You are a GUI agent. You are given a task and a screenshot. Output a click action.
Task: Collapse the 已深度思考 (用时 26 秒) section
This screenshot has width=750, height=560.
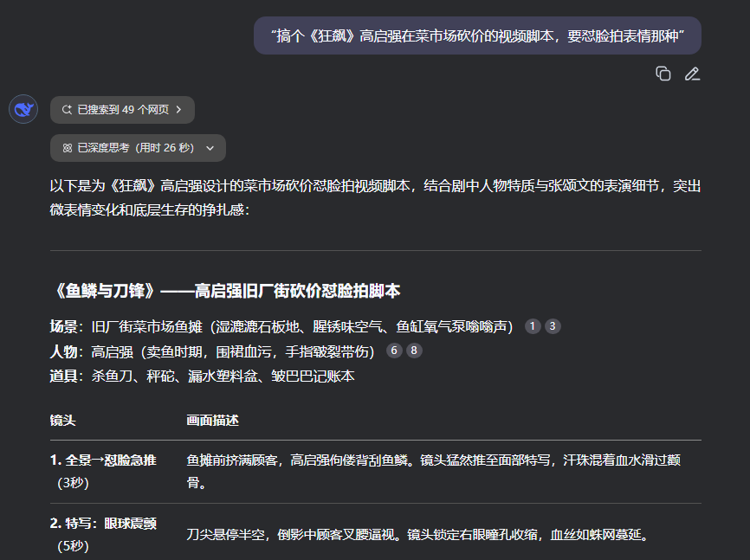click(x=138, y=148)
